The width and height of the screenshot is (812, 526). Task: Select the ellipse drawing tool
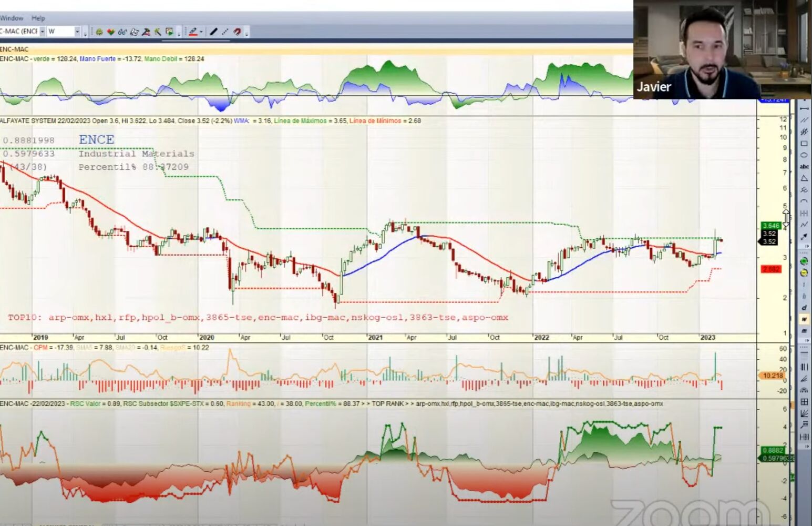click(x=804, y=155)
